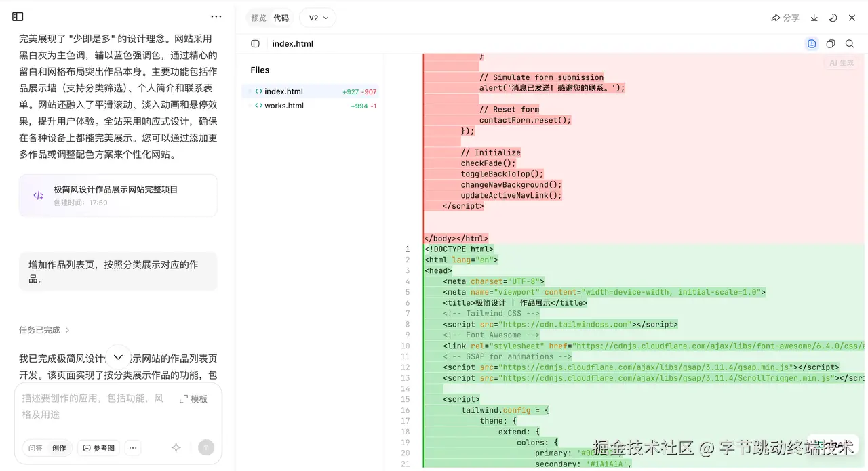The height and width of the screenshot is (471, 868).
Task: Add a reference image via 参考图
Action: (x=99, y=448)
